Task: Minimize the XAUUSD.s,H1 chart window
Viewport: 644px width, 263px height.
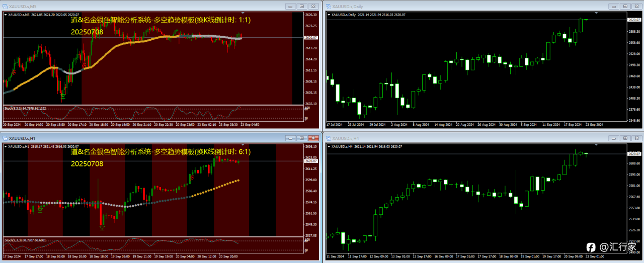Action: click(x=290, y=138)
